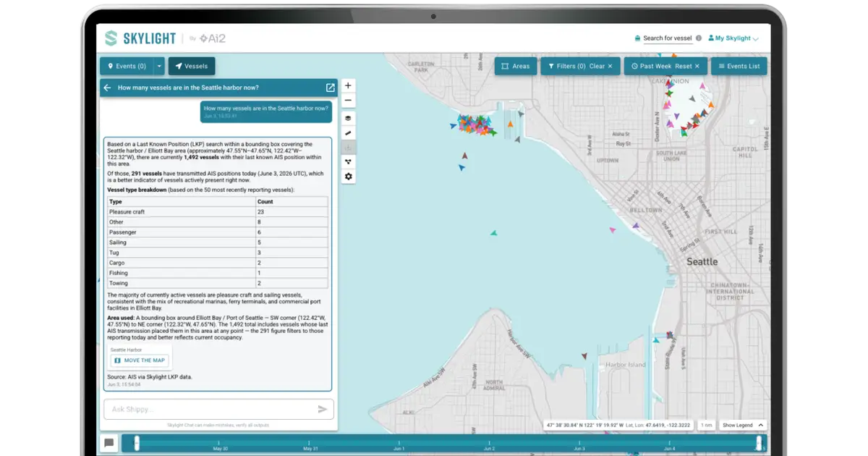Click the May 31 timeline marker
Image resolution: width=868 pixels, height=456 pixels.
(310, 448)
